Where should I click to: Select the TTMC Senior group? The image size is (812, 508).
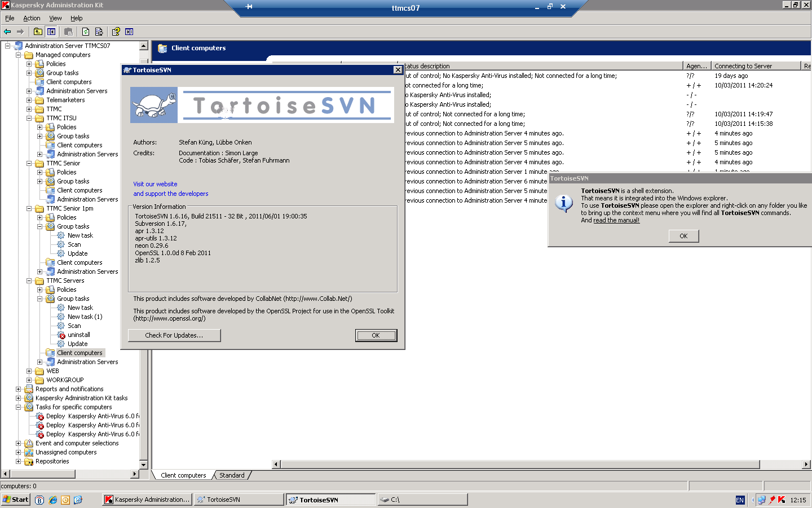pyautogui.click(x=63, y=163)
